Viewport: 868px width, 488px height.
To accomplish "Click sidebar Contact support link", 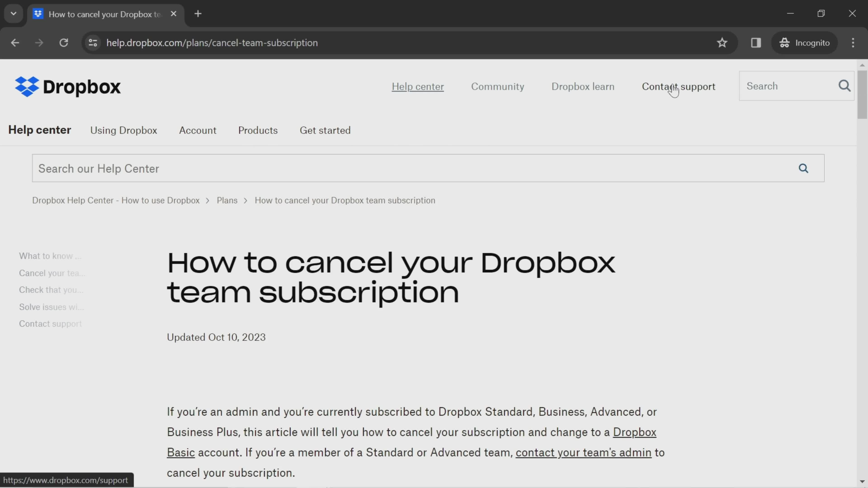I will 50,324.
